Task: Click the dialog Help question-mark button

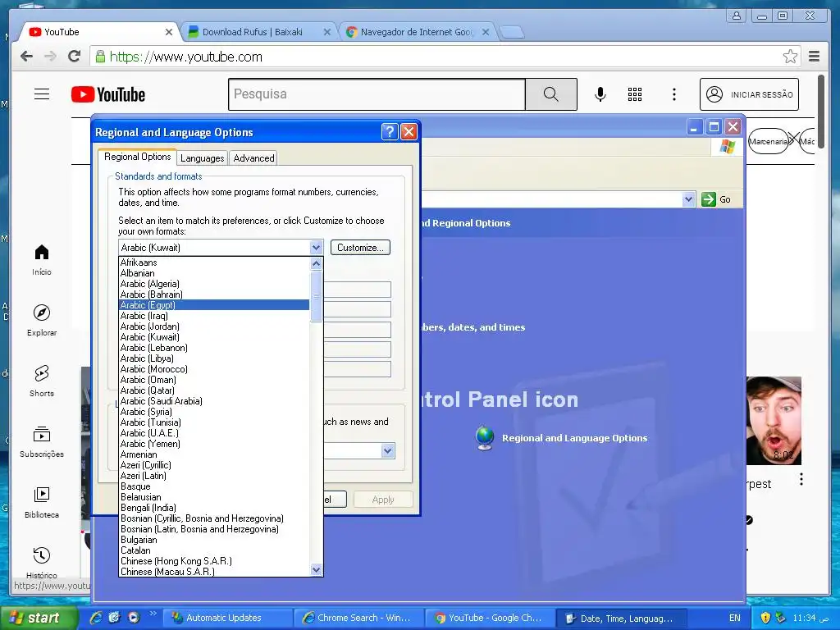Action: (390, 132)
